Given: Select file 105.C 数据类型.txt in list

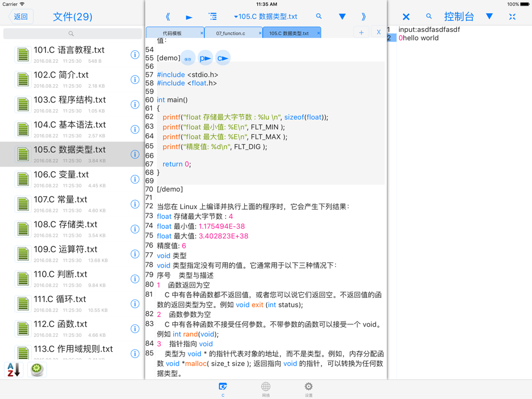Looking at the screenshot, I should pyautogui.click(x=72, y=154).
